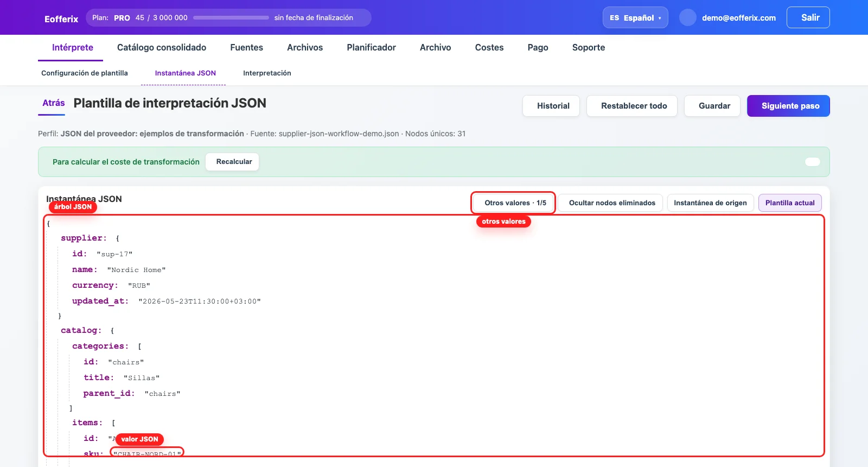Select the currency key
The image size is (868, 467).
click(95, 285)
